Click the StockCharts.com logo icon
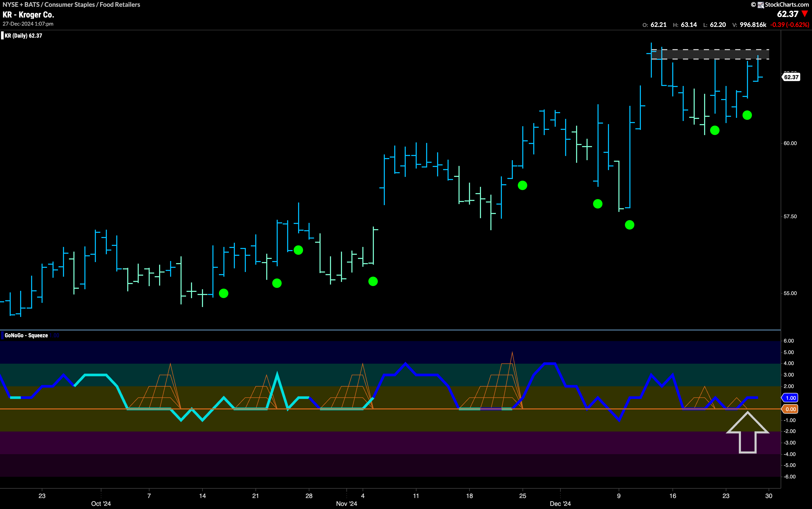This screenshot has width=812, height=509. pyautogui.click(x=760, y=5)
